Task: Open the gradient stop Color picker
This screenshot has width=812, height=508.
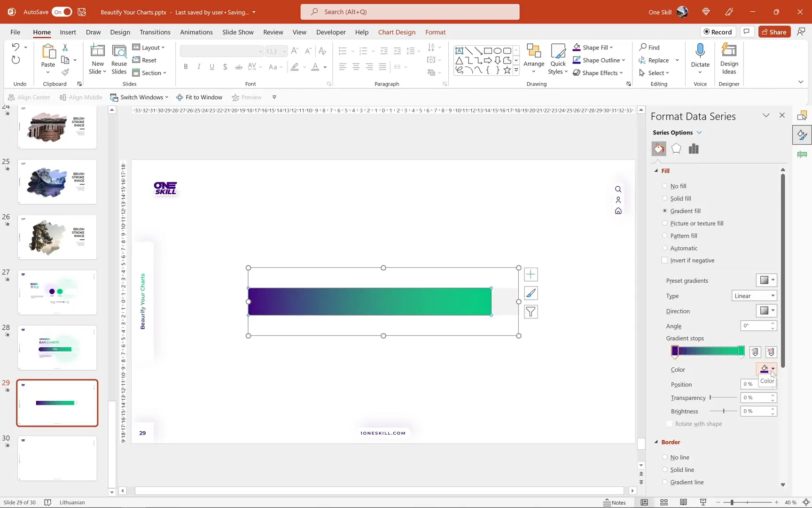Action: (766, 369)
